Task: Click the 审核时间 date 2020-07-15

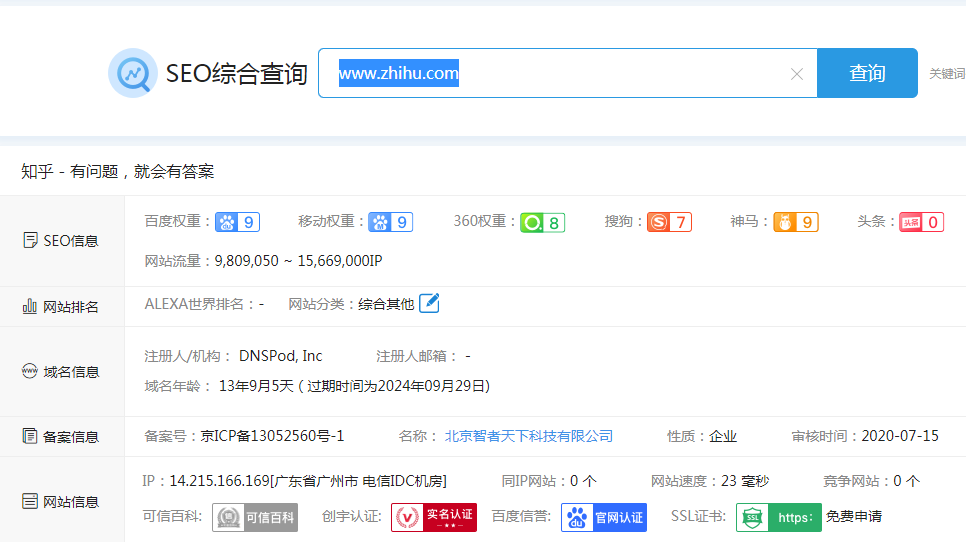Action: tap(900, 436)
